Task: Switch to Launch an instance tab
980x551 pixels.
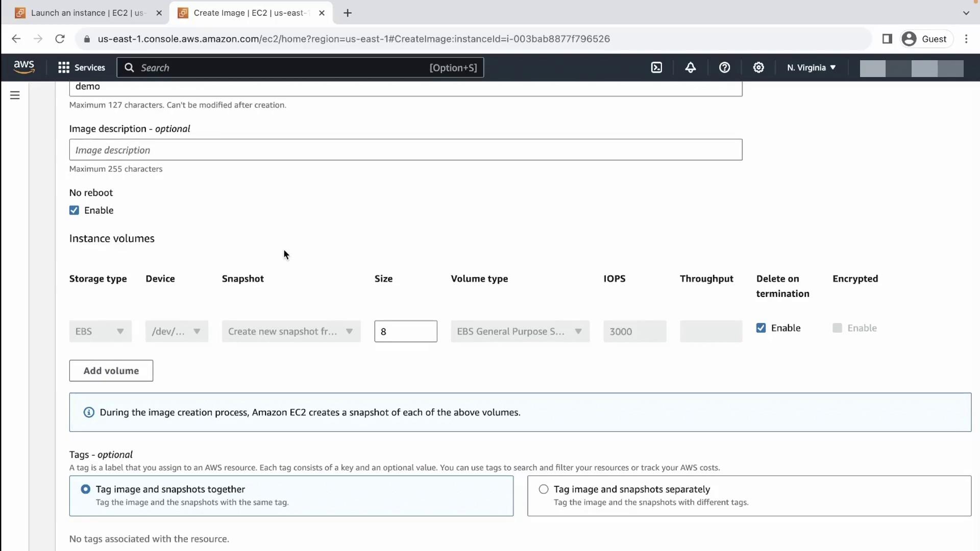Action: (87, 13)
